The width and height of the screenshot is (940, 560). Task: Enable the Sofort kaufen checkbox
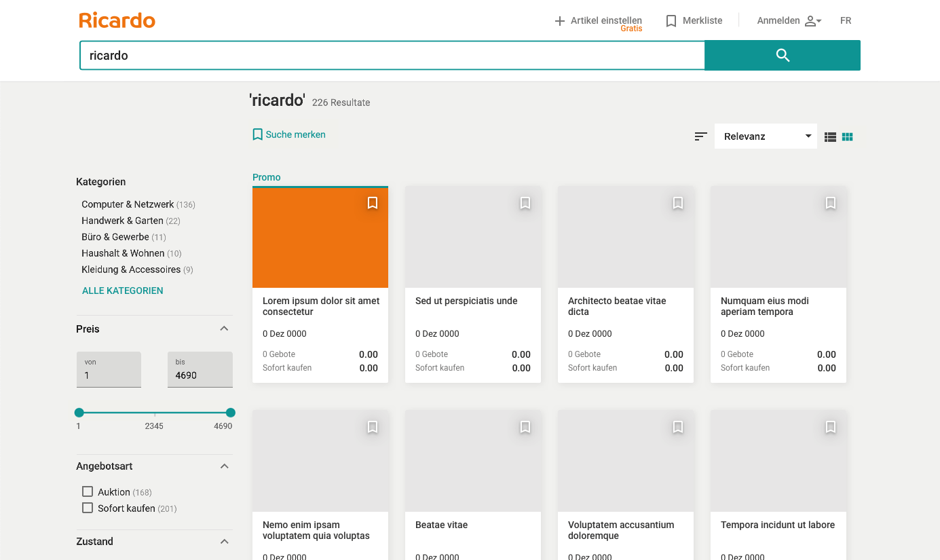click(x=88, y=508)
